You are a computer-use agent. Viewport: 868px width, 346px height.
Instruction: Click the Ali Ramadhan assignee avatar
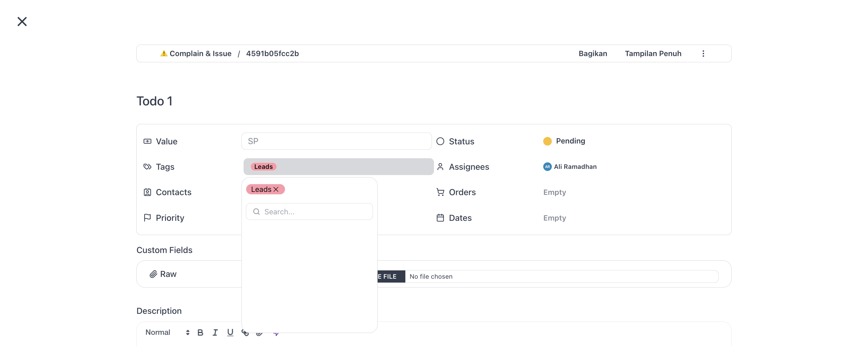pos(547,167)
